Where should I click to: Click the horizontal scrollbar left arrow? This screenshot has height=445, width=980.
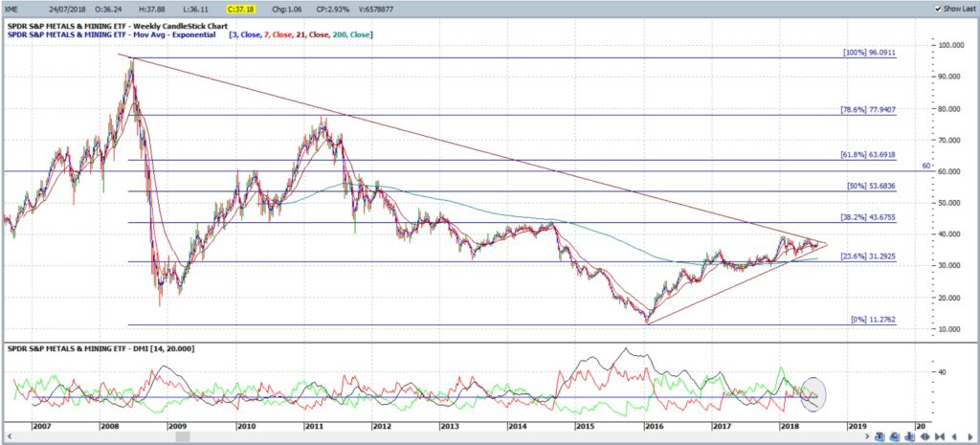point(10,436)
